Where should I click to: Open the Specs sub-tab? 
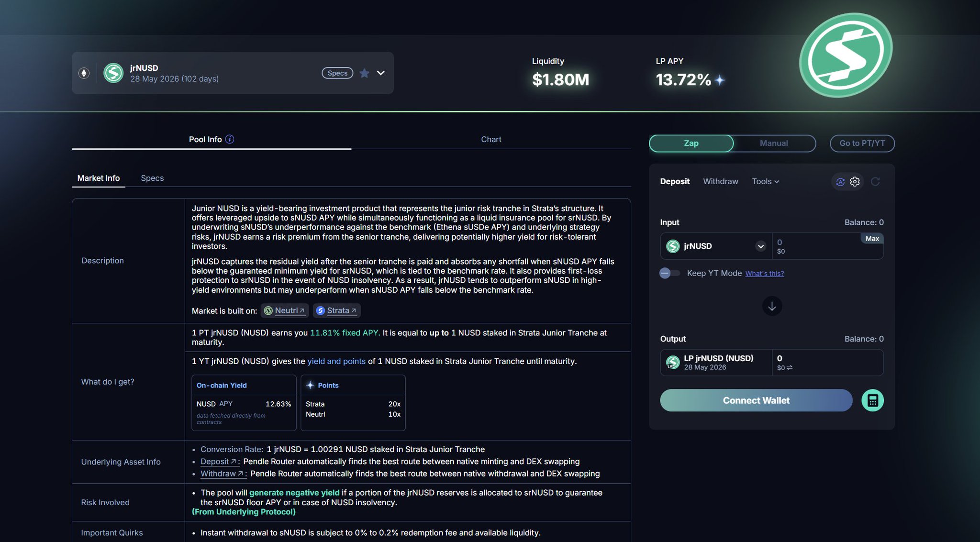(x=152, y=178)
